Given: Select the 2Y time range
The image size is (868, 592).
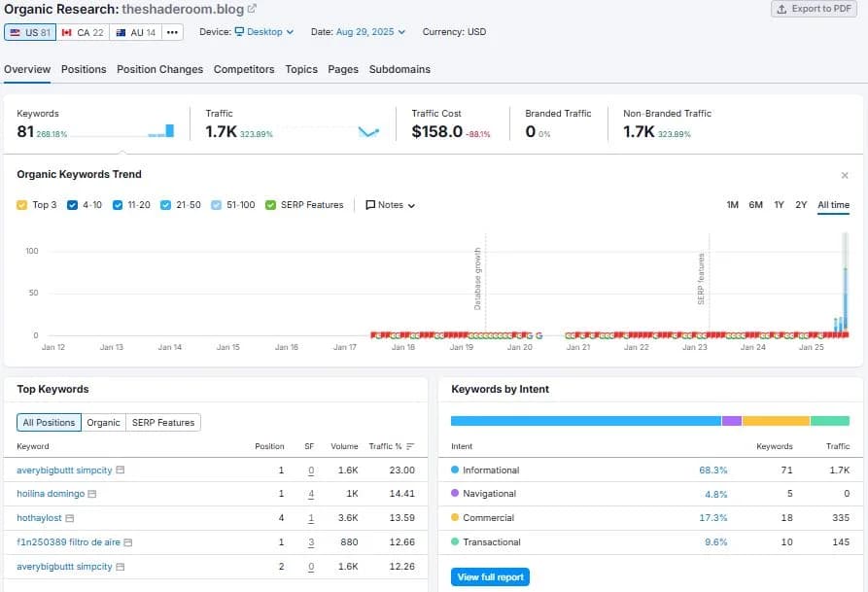Looking at the screenshot, I should tap(801, 205).
